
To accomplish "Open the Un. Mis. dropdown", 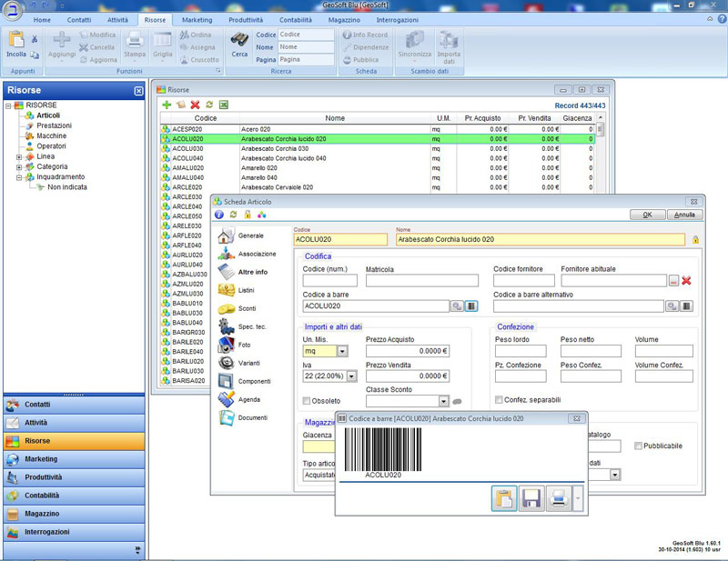I will (342, 351).
